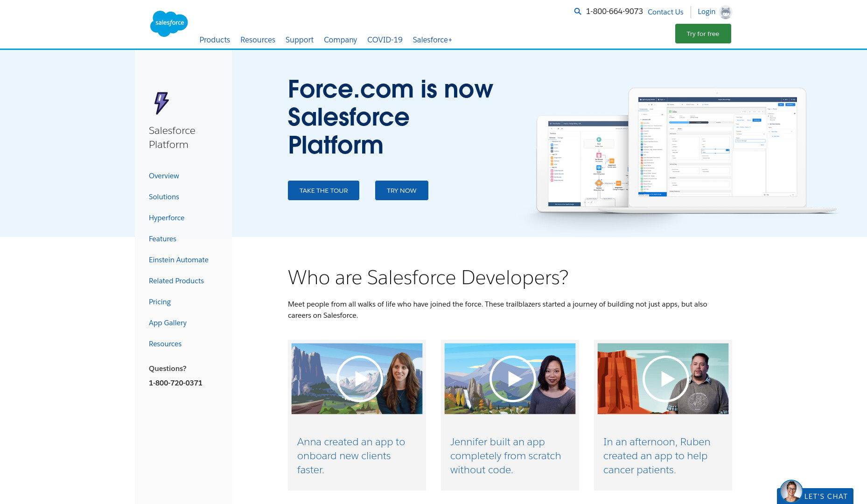This screenshot has width=867, height=504.
Task: Open "Jennifer built an app" card title
Action: (505, 455)
